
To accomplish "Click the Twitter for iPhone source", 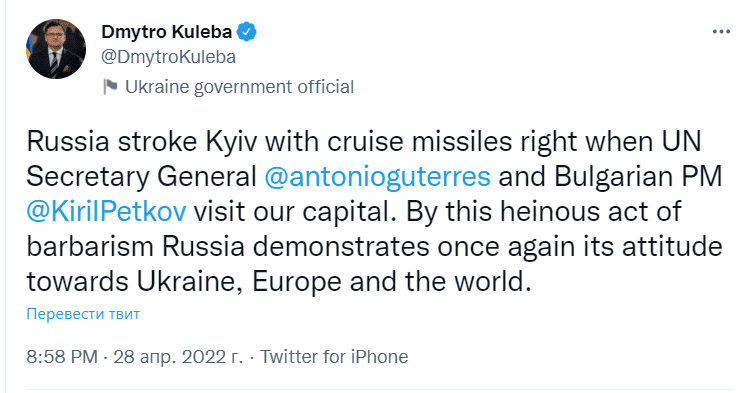I will tap(334, 357).
